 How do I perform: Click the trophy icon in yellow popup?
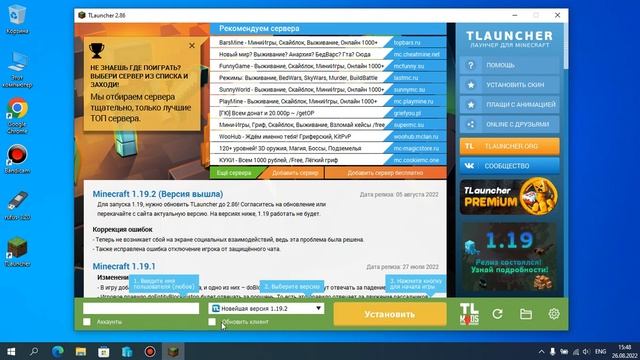click(x=96, y=51)
